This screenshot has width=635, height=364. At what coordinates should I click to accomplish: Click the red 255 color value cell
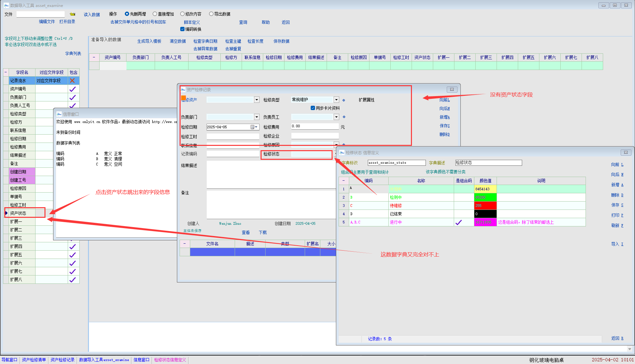485,206
